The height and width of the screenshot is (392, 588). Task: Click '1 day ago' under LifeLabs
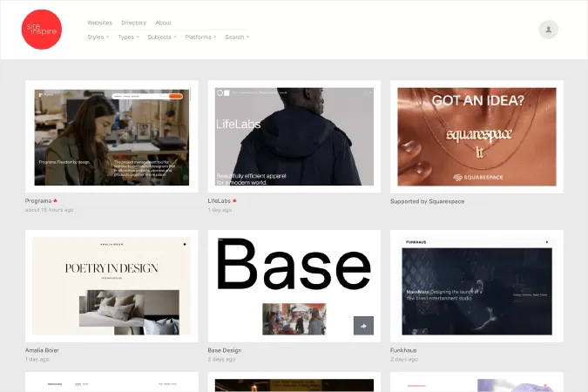click(x=220, y=210)
